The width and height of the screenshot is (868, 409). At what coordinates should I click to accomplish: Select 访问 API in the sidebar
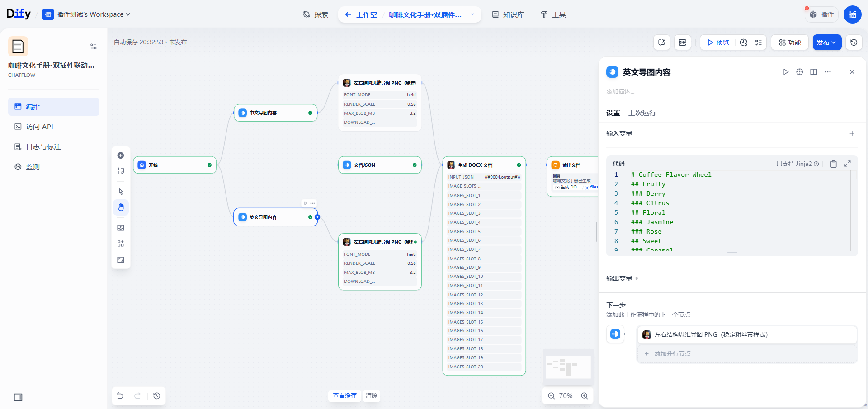pos(54,127)
